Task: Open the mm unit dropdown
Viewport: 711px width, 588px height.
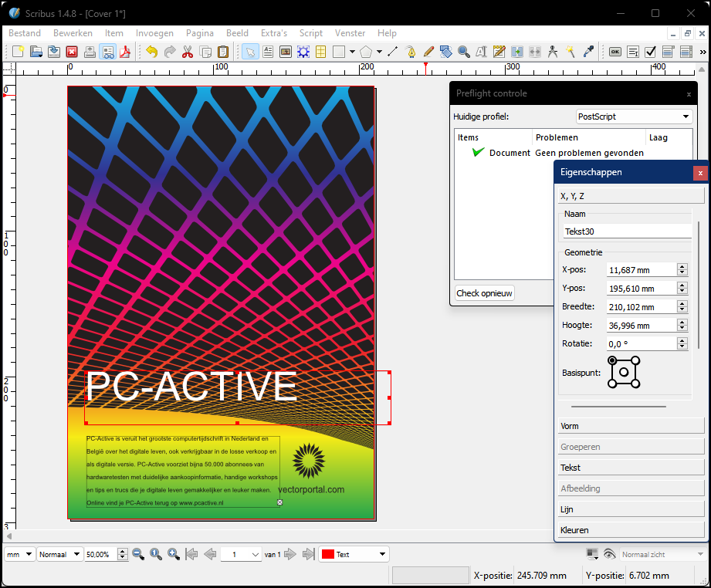Action: point(20,554)
